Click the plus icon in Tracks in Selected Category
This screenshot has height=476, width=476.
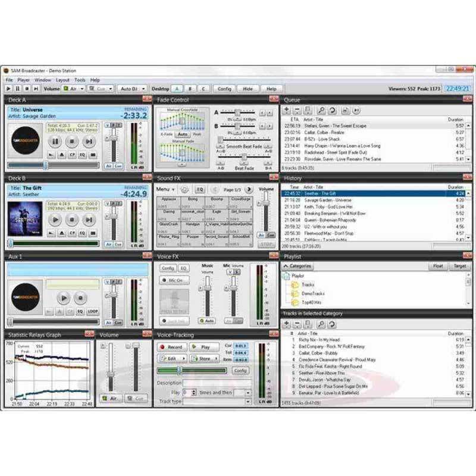[287, 324]
